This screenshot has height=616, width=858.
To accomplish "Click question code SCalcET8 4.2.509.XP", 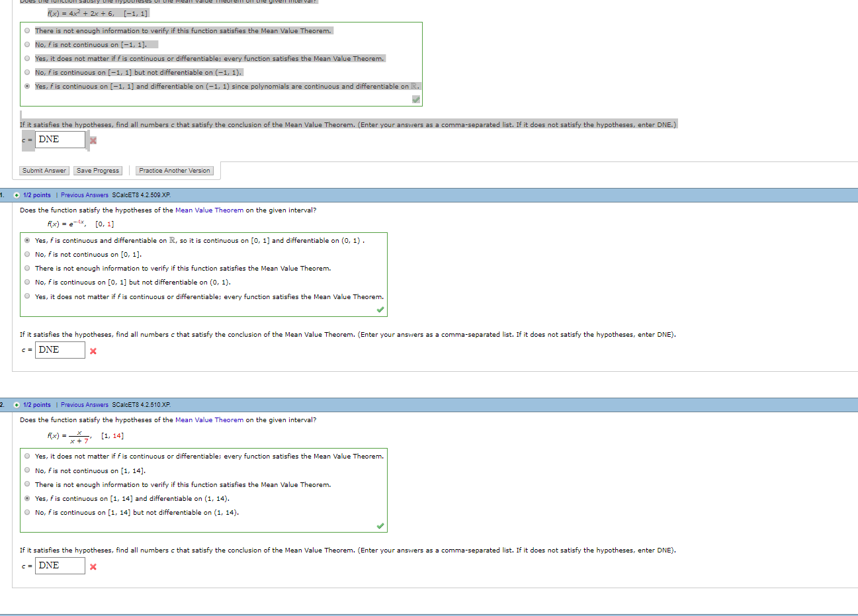I will pyautogui.click(x=141, y=195).
